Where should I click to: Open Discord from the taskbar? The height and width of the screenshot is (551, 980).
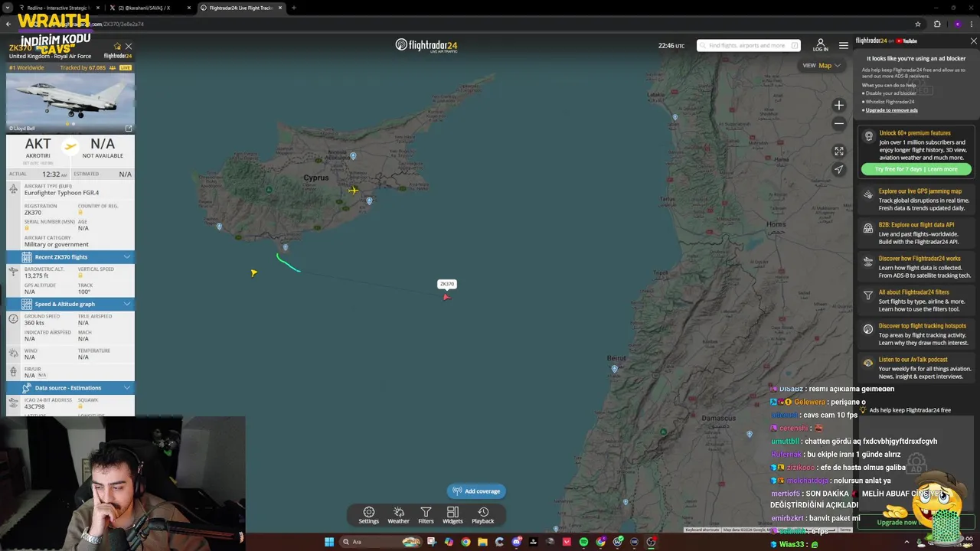pyautogui.click(x=517, y=542)
